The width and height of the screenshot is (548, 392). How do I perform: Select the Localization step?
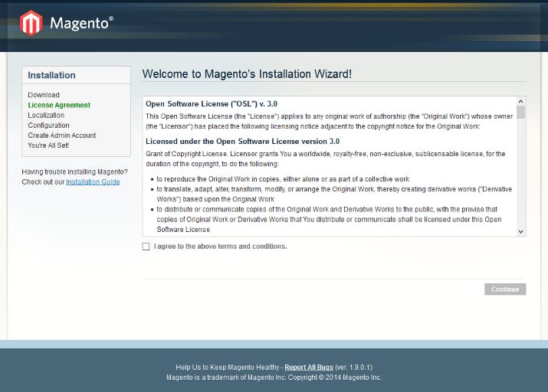(46, 115)
